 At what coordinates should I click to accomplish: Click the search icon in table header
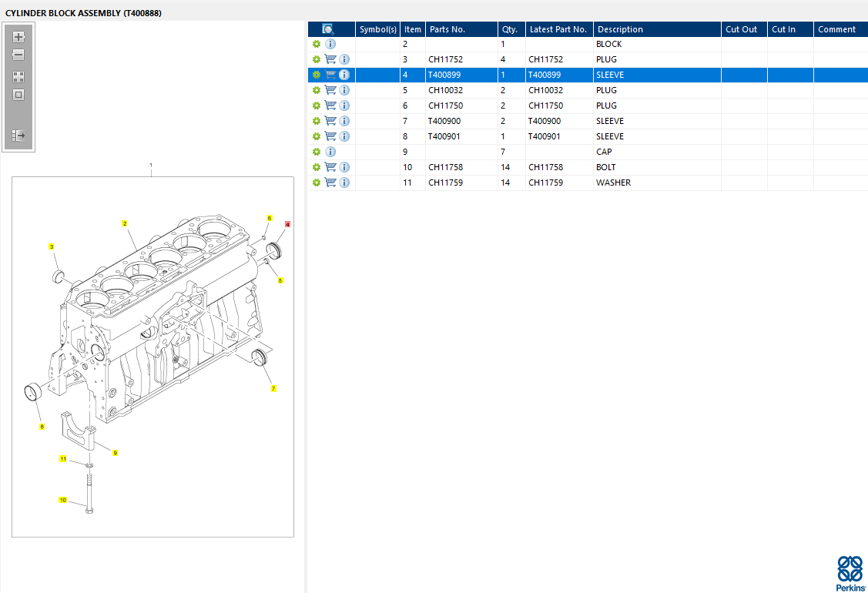(x=328, y=29)
